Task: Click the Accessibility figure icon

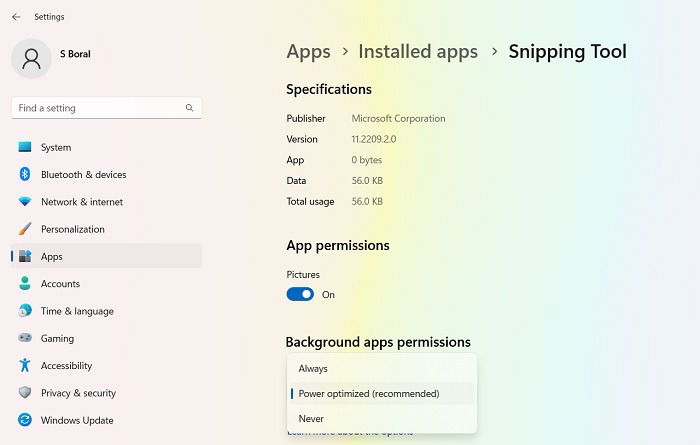Action: 25,365
